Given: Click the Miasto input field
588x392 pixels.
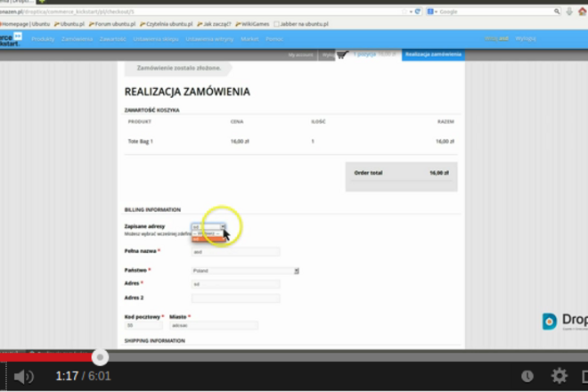Looking at the screenshot, I should pyautogui.click(x=214, y=325).
